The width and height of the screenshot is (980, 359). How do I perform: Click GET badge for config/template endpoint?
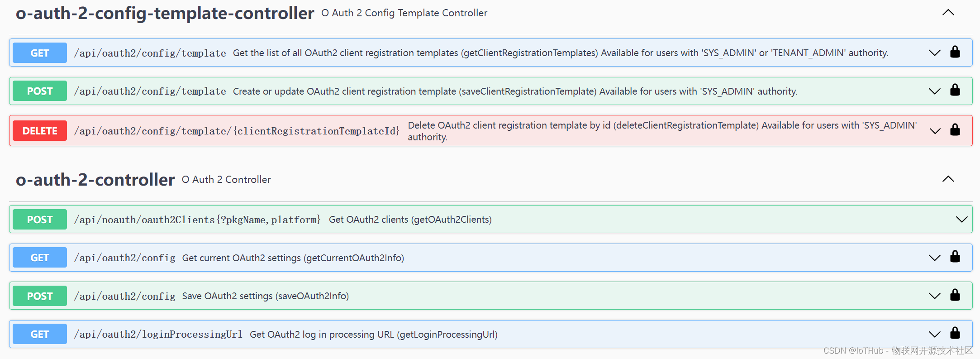click(40, 53)
